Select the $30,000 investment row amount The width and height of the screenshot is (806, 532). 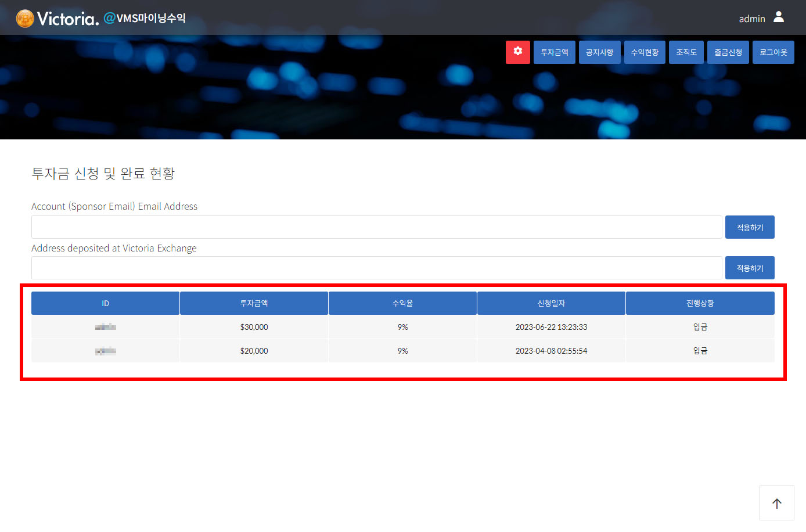pyautogui.click(x=254, y=327)
